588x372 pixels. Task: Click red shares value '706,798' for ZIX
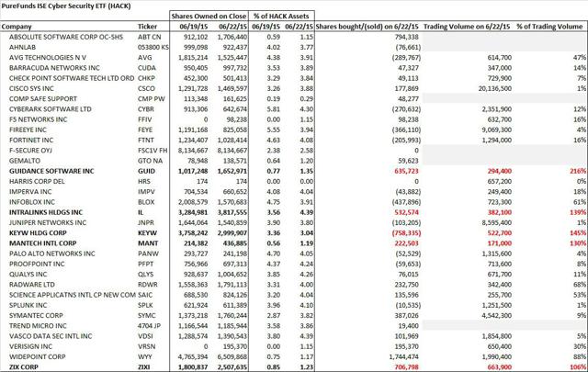pos(406,367)
